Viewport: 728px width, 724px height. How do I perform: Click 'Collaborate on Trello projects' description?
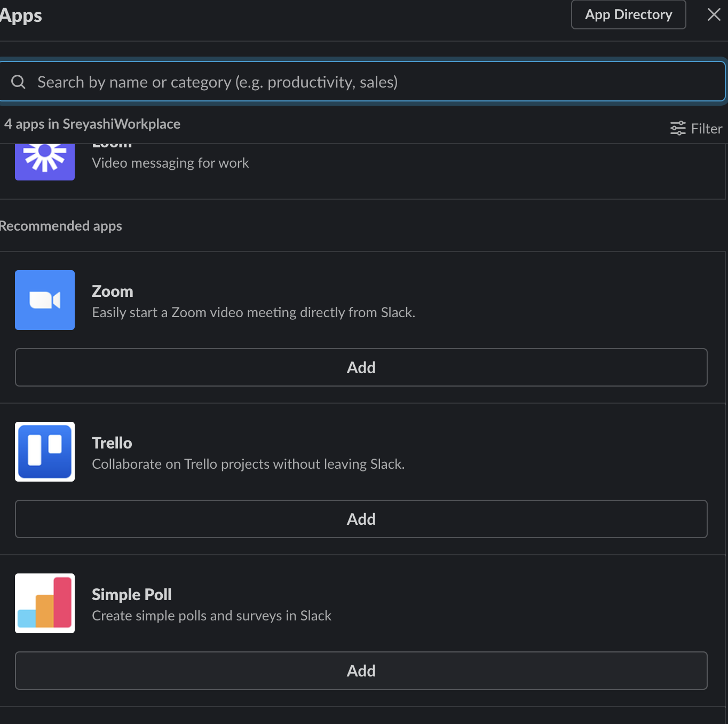coord(248,464)
